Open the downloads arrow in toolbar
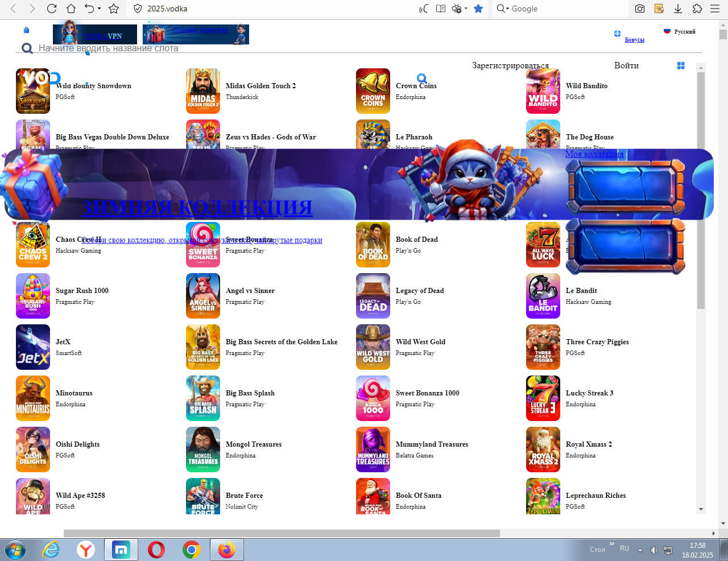The height and width of the screenshot is (561, 728). point(678,9)
